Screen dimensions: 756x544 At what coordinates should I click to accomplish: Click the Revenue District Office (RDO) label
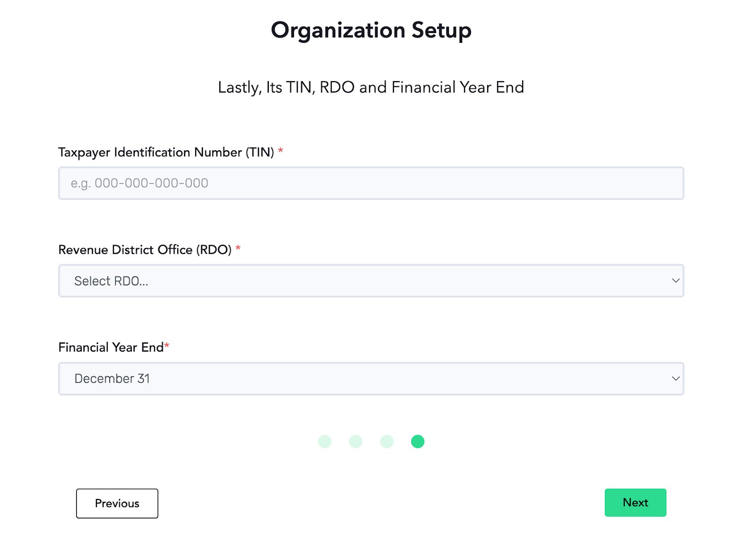pyautogui.click(x=145, y=250)
